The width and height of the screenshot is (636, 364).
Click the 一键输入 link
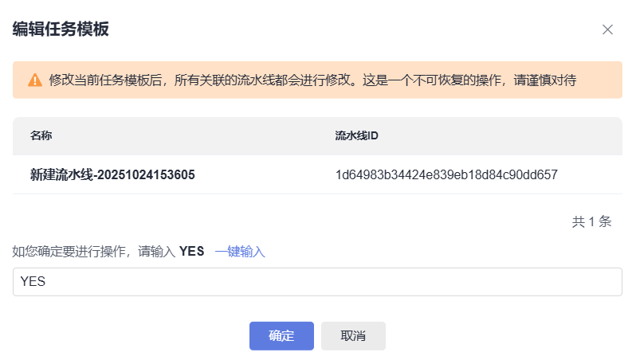tap(239, 252)
